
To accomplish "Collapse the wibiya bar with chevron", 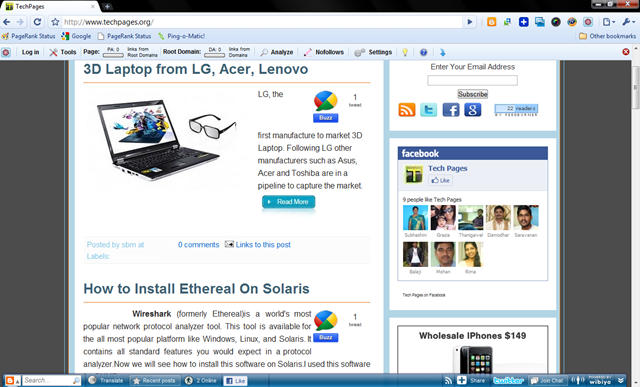I will point(621,380).
